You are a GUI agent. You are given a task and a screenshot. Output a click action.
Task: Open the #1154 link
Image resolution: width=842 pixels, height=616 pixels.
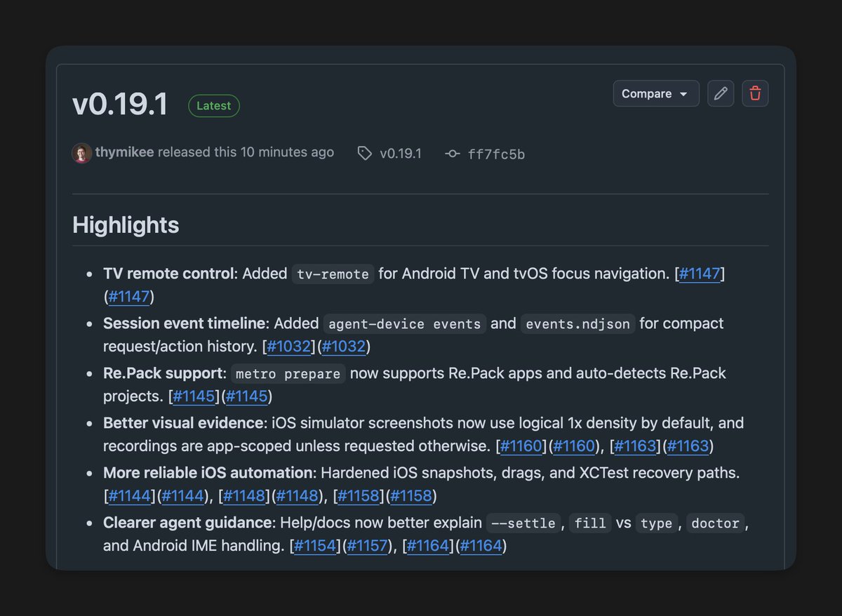click(x=315, y=545)
